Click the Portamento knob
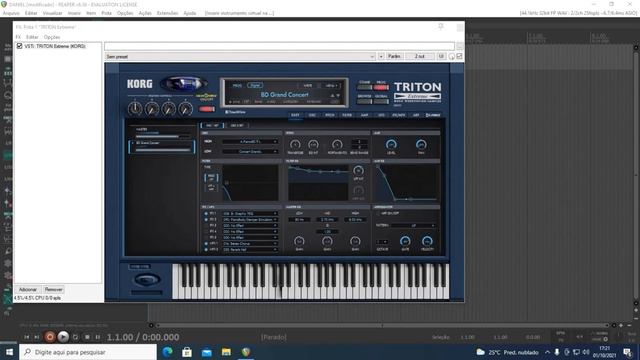The image size is (640, 360). point(337,144)
